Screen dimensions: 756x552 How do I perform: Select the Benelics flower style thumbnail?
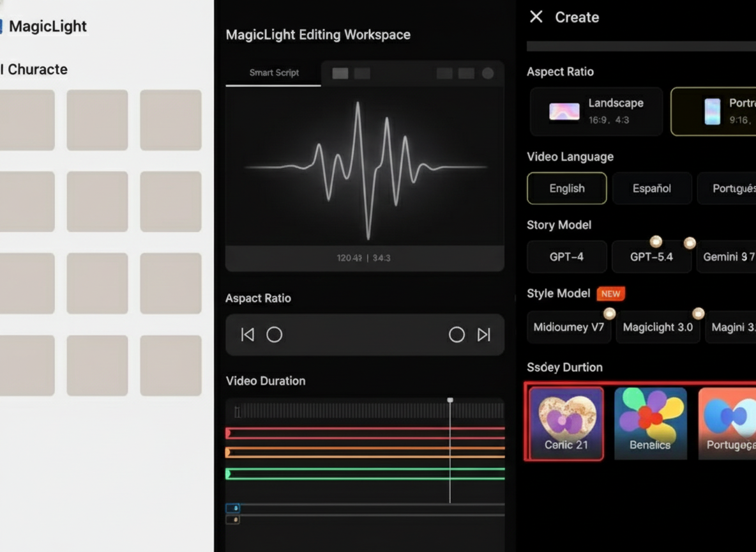pos(651,423)
